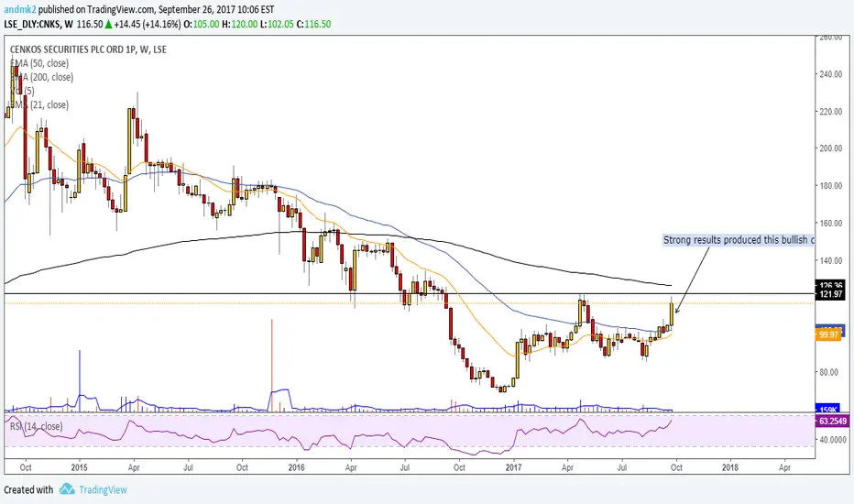This screenshot has height=504, width=854.
Task: Select the LSE_DLY:CNKS, W ticker header
Action: click(38, 24)
